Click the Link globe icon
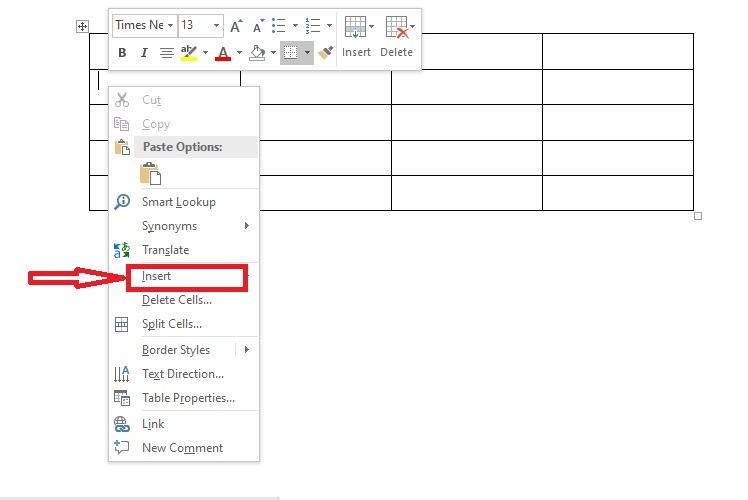 point(122,424)
